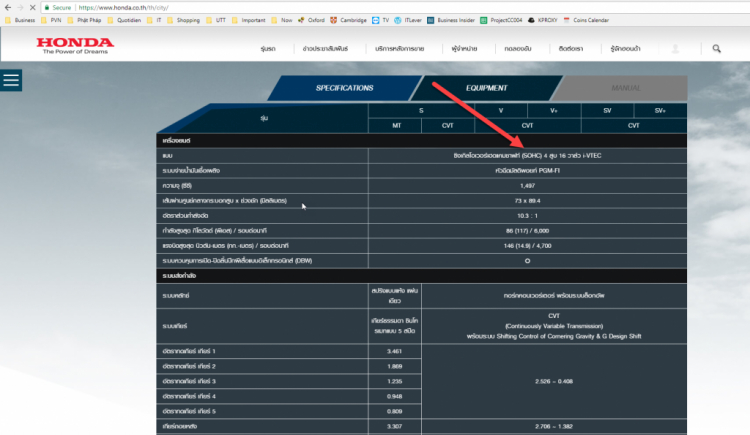The image size is (750, 435).
Task: Open the ข่าวประชาสัมพันธ์ navigation item
Action: (x=325, y=49)
